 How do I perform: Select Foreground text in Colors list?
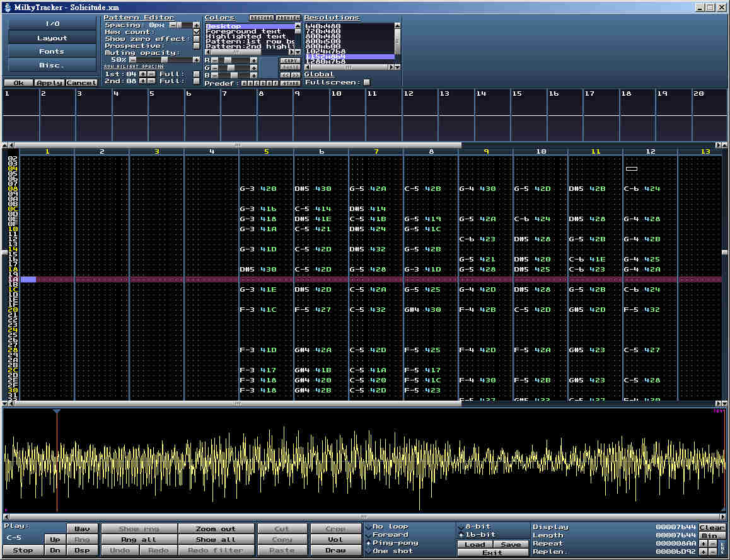[250, 31]
